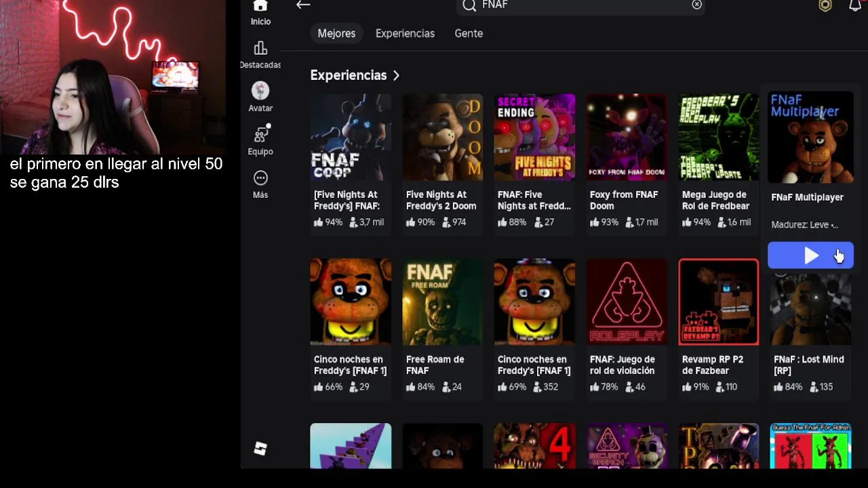This screenshot has height=488, width=868.
Task: Open Free Roam de FNAF thumbnail
Action: [443, 302]
